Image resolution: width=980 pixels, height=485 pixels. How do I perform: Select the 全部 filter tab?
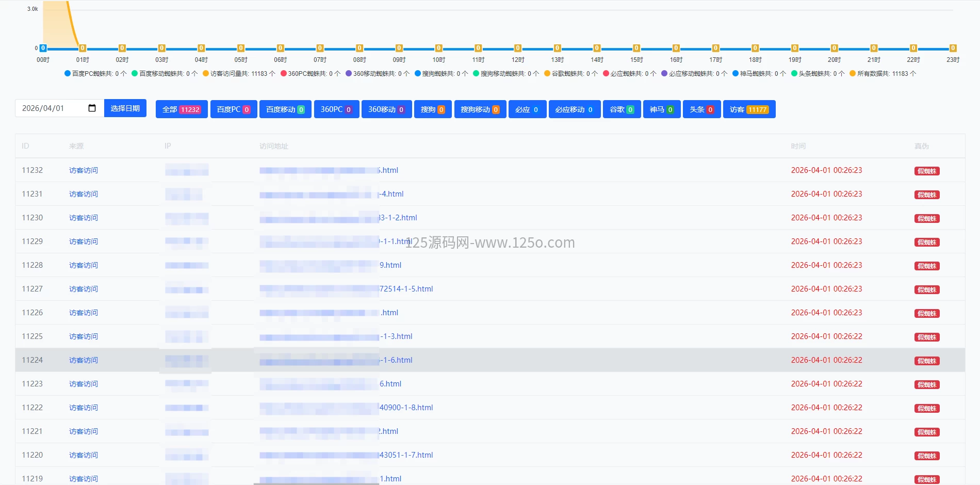(x=182, y=109)
